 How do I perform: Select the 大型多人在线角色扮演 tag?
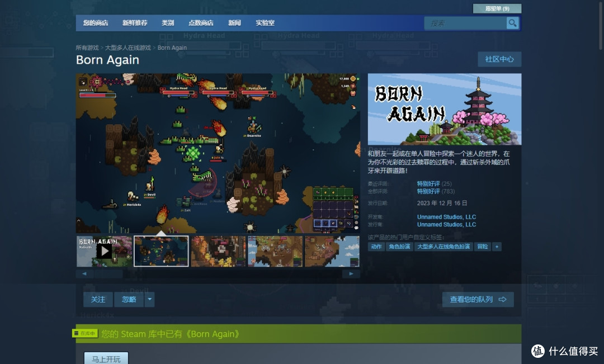443,247
